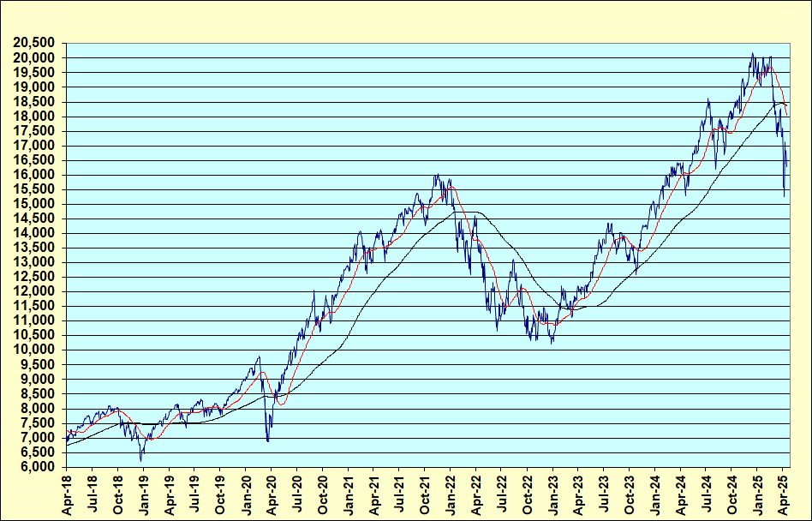This screenshot has height=521, width=812.
Task: Click the Oct-24 x-axis label
Action: (x=732, y=495)
